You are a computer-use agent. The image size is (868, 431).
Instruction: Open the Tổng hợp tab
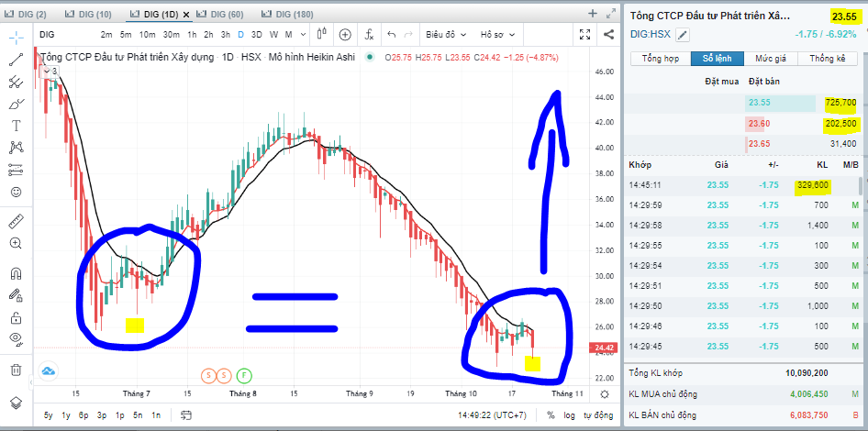pyautogui.click(x=661, y=59)
